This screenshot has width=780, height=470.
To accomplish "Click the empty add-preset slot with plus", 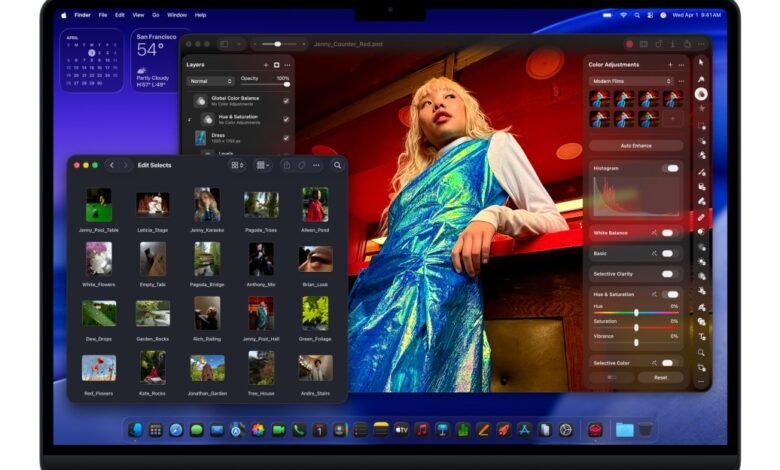I will [673, 119].
